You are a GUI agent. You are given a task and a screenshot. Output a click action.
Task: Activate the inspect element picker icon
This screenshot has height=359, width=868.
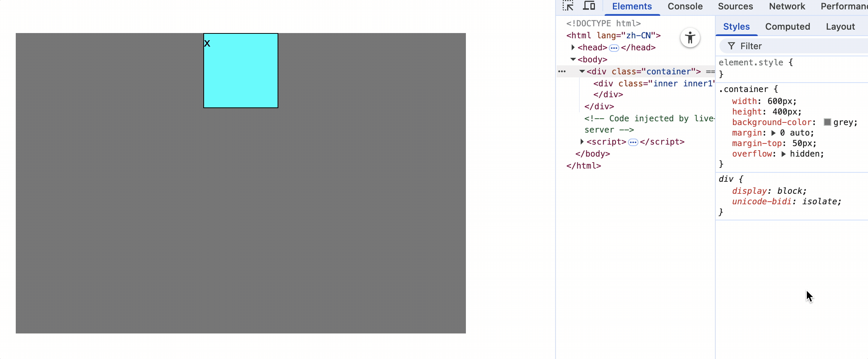568,6
